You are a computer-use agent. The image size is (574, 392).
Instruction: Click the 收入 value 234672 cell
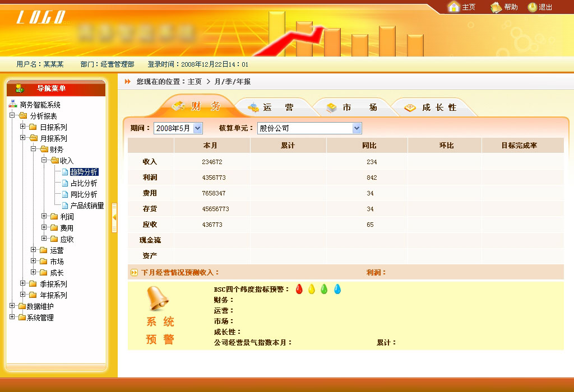point(212,162)
